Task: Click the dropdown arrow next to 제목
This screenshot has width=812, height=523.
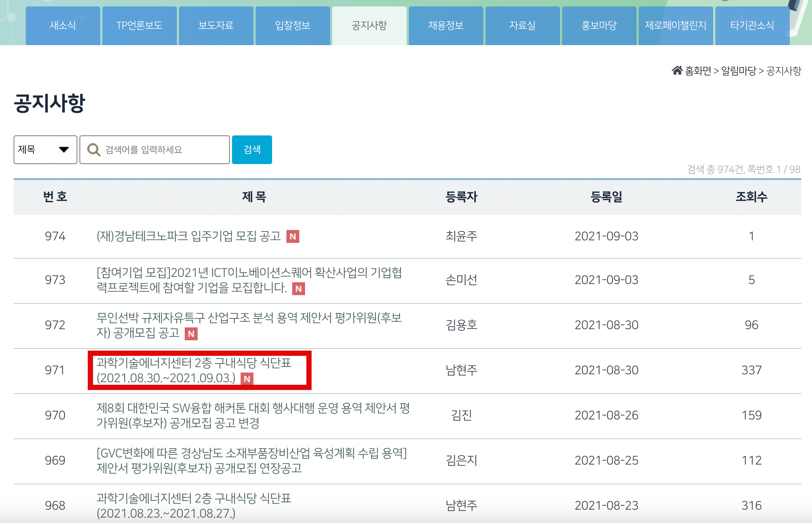Action: [x=64, y=150]
